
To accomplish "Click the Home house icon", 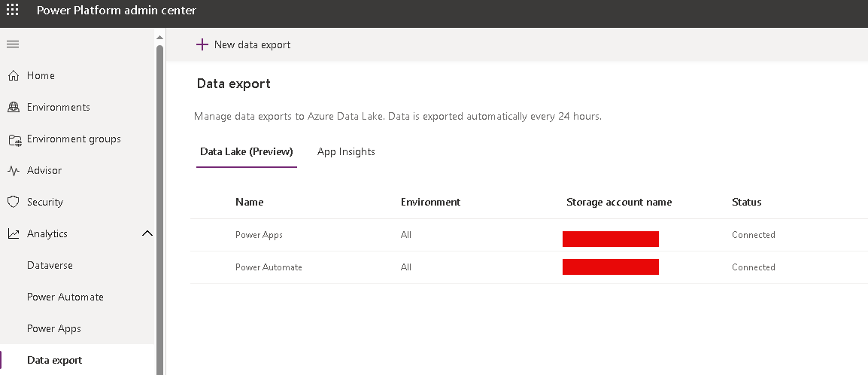I will pos(14,75).
